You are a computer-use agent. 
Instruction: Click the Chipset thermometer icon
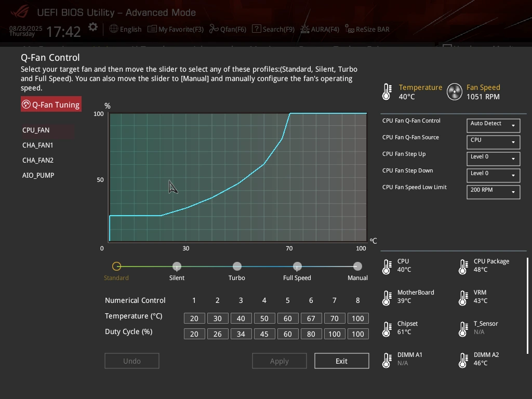click(x=387, y=329)
